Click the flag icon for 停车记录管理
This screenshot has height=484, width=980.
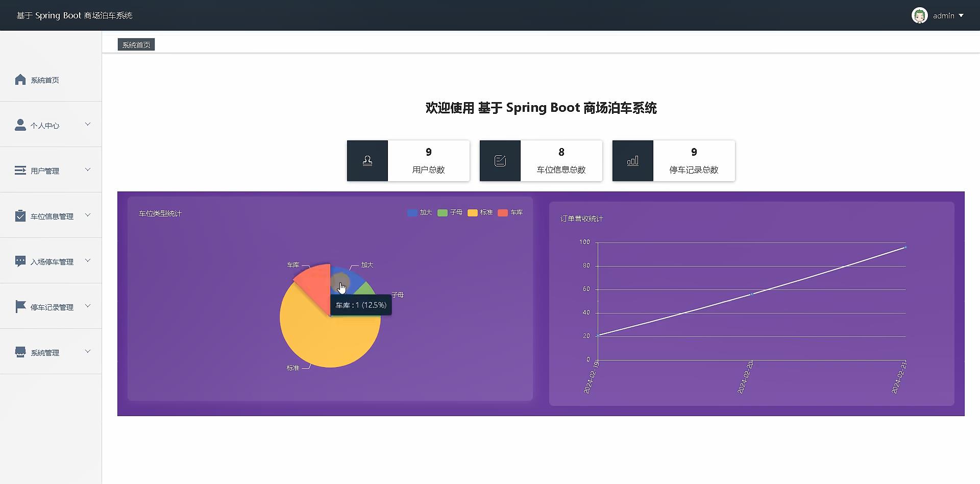point(20,306)
